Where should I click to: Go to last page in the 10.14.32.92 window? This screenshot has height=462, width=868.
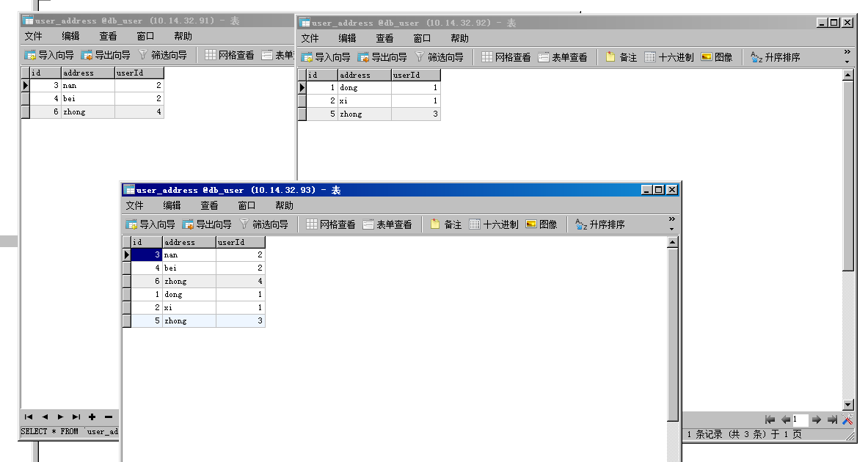click(832, 419)
